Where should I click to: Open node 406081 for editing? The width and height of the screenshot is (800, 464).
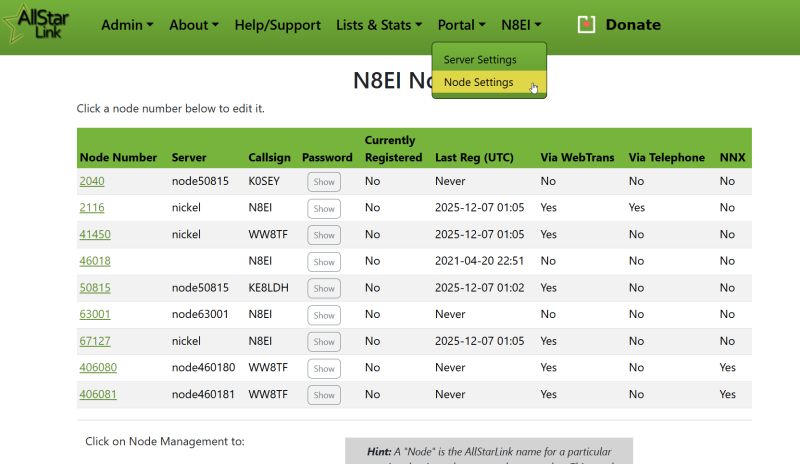pyautogui.click(x=98, y=394)
